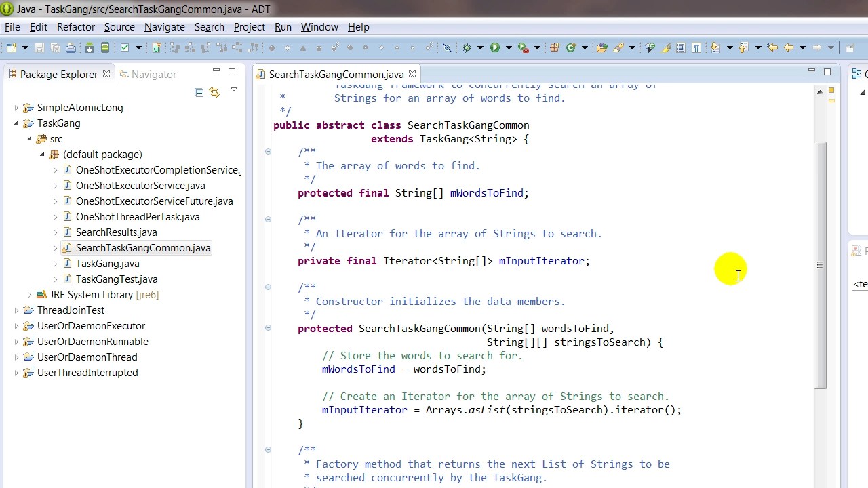Close the Package Explorer view tab
The width and height of the screenshot is (868, 488).
(106, 74)
